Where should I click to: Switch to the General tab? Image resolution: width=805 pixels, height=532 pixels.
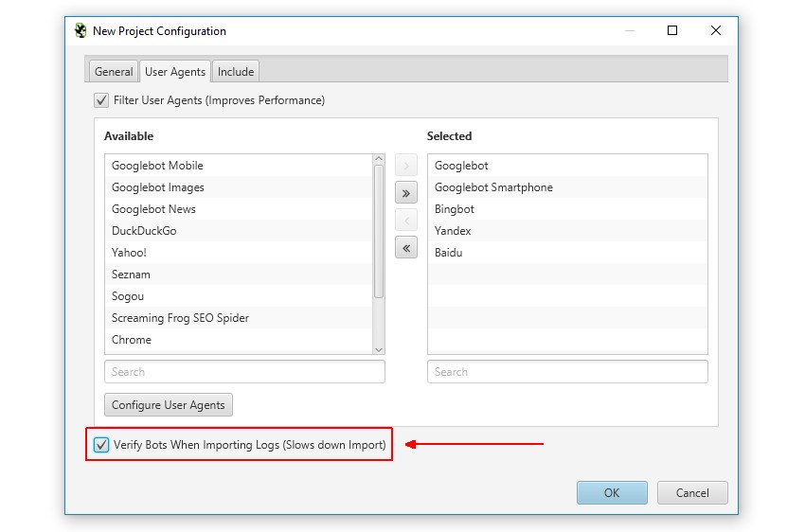(x=114, y=72)
